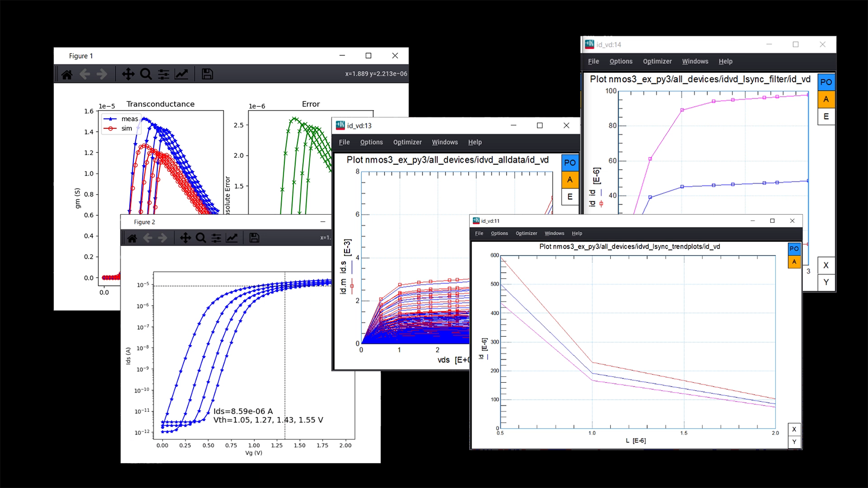868x488 pixels.
Task: Click the meas/sim legend in the Transconductance plot
Action: click(x=122, y=124)
